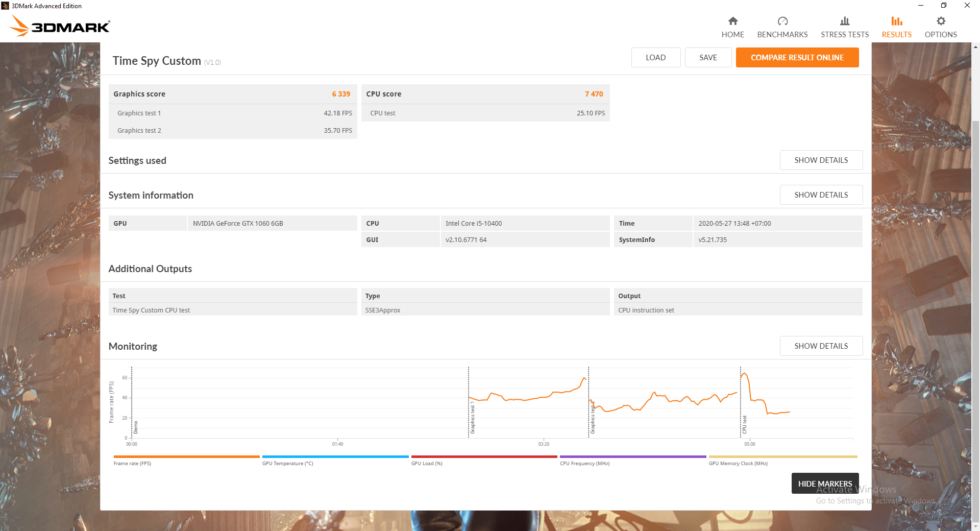Screen dimensions: 980x531
Task: Click the CPU test chart marker
Action: click(745, 425)
